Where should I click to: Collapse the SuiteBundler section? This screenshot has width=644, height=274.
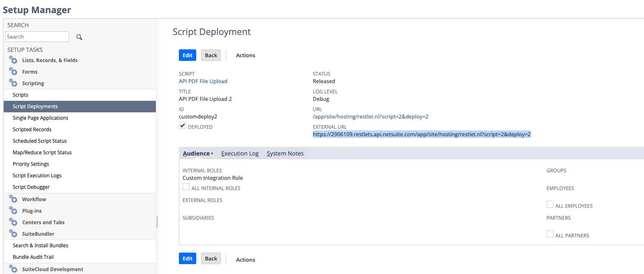pos(38,234)
